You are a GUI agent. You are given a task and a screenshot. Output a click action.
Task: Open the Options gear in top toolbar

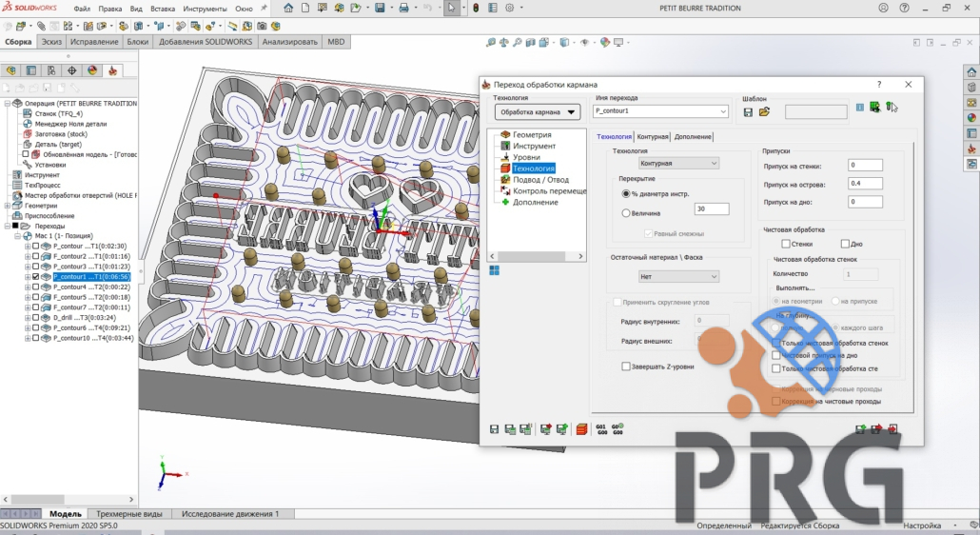coord(509,9)
